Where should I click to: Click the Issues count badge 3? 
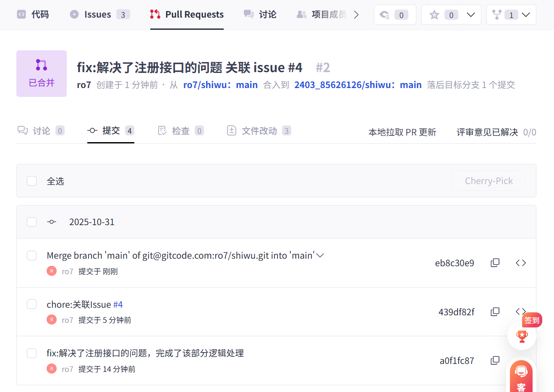point(123,15)
